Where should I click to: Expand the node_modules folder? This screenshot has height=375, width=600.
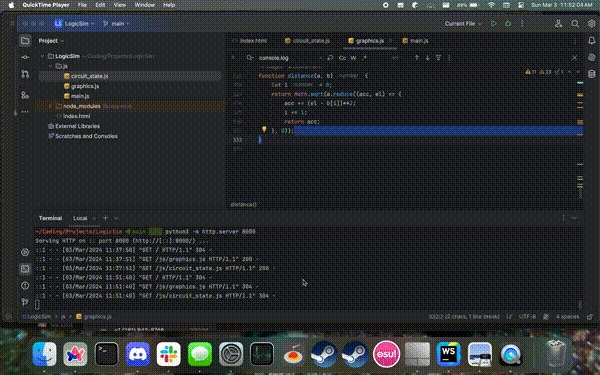pos(50,106)
